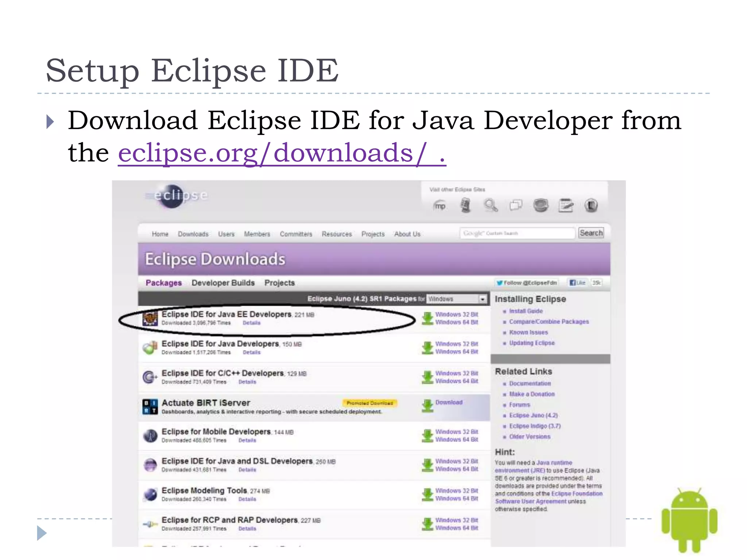Click the notepad with pencil site icon
747x560 pixels.
(x=566, y=205)
